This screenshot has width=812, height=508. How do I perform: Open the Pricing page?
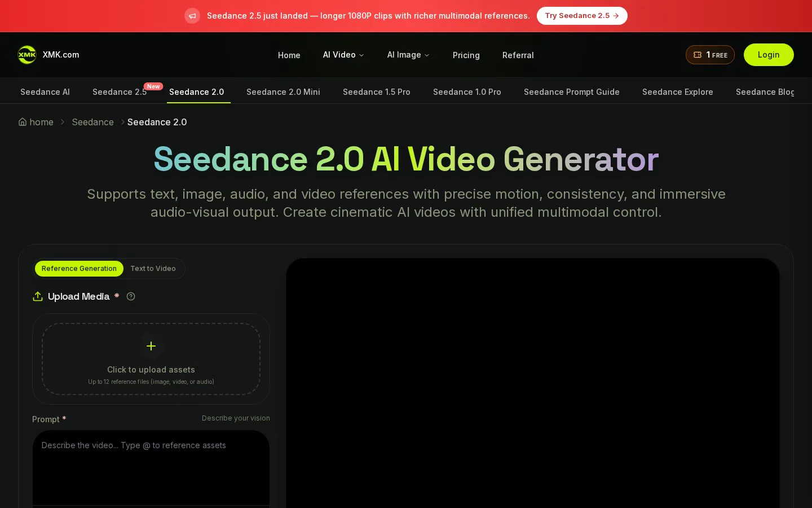tap(466, 55)
